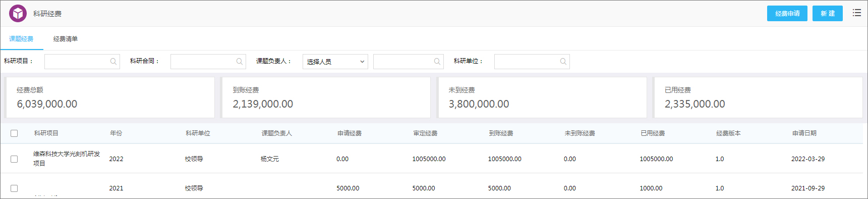This screenshot has height=199, width=868.
Task: Click the 已用经费 2,335,000.00 card
Action: (758, 97)
